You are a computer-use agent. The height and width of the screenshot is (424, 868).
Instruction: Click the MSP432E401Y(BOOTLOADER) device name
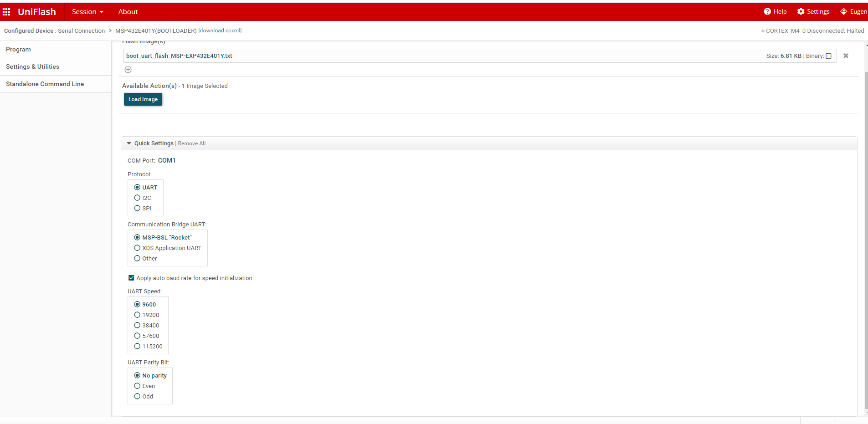156,31
